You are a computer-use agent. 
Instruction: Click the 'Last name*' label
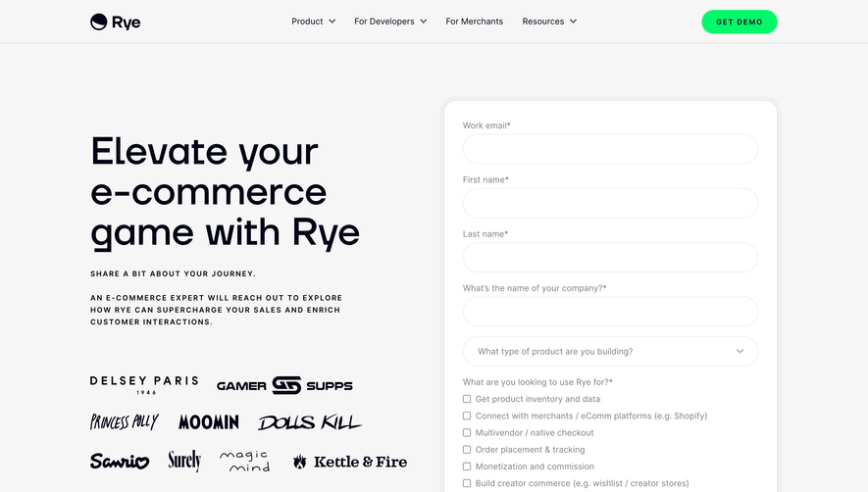pyautogui.click(x=485, y=234)
